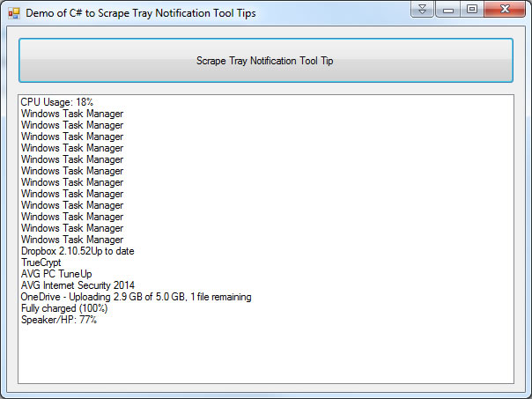Select the 'CPU Usage: 18%' line

[57, 102]
